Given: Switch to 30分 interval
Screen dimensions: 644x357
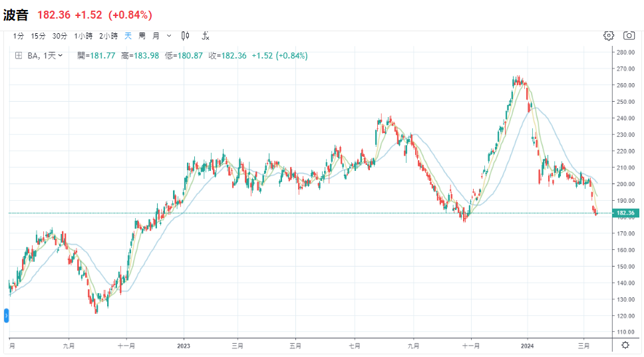Looking at the screenshot, I should pos(60,36).
